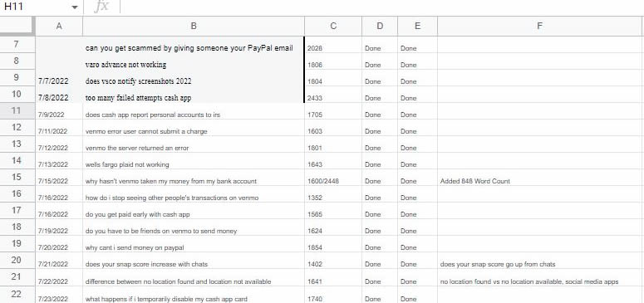Select column D header
The image size is (644, 303).
[x=380, y=26]
